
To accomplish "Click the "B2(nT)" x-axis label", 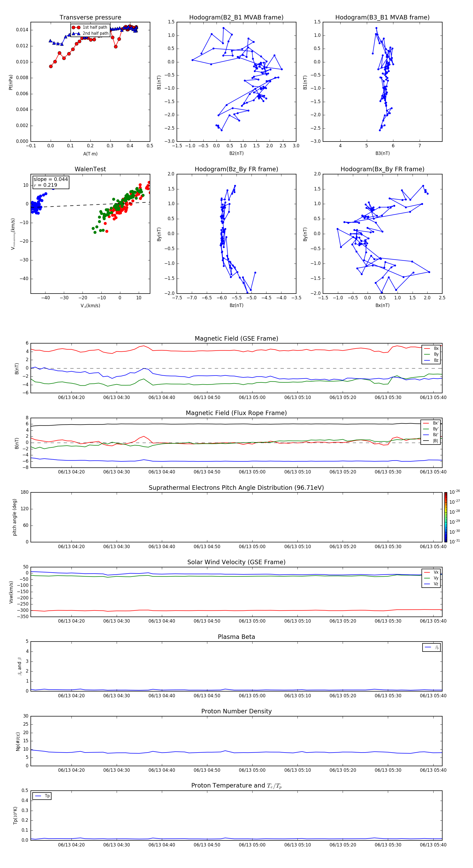I will click(x=236, y=153).
